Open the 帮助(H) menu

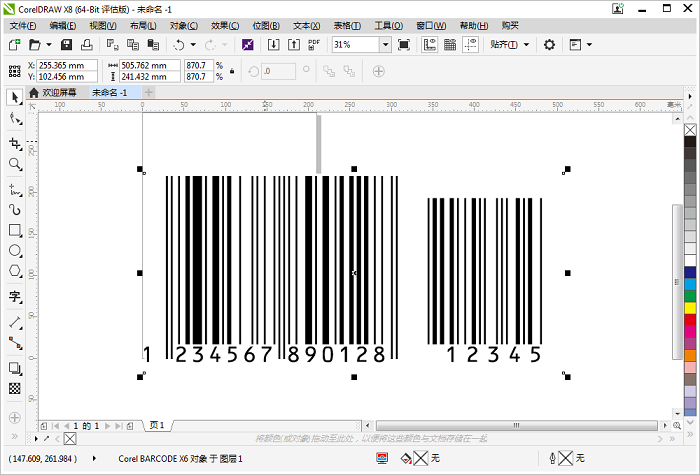[x=474, y=26]
